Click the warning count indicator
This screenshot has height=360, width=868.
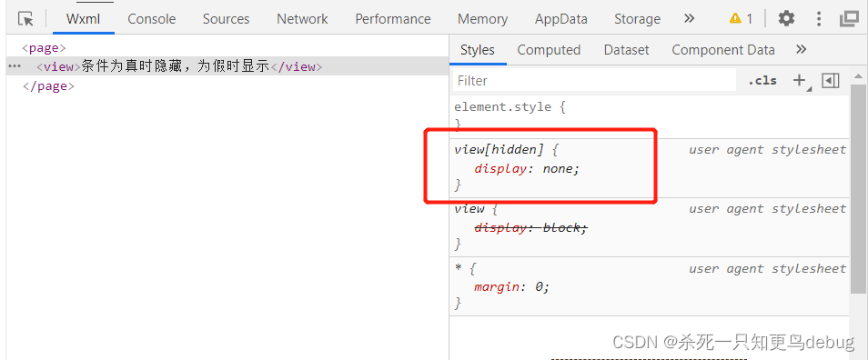[741, 19]
